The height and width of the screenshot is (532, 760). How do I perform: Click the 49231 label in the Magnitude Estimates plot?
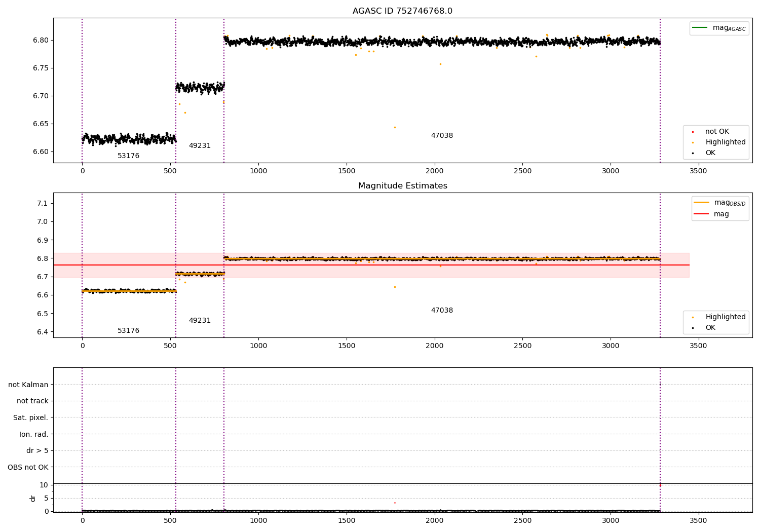coord(200,321)
